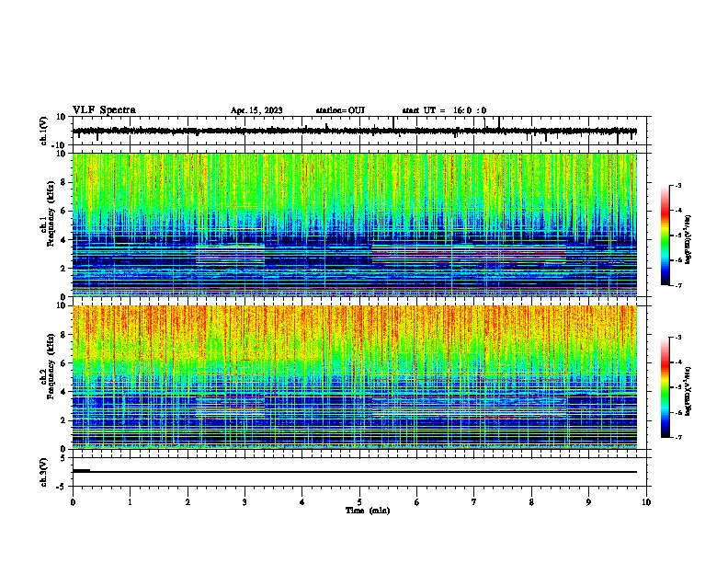Click tick label "0" on the Time axis
The width and height of the screenshot is (728, 563).
click(73, 502)
